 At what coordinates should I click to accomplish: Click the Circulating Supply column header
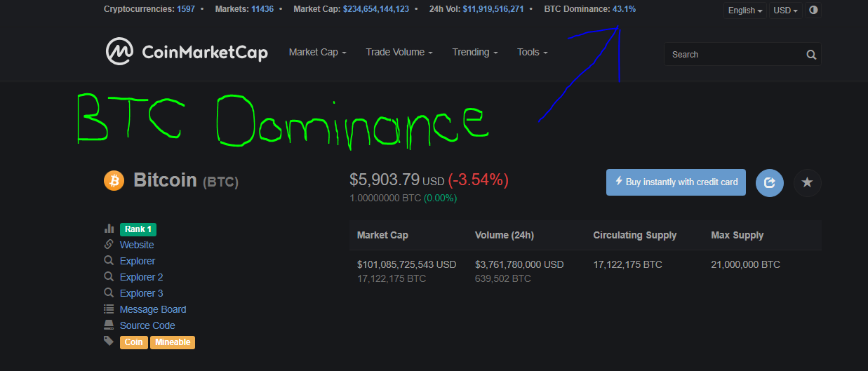[x=635, y=235]
